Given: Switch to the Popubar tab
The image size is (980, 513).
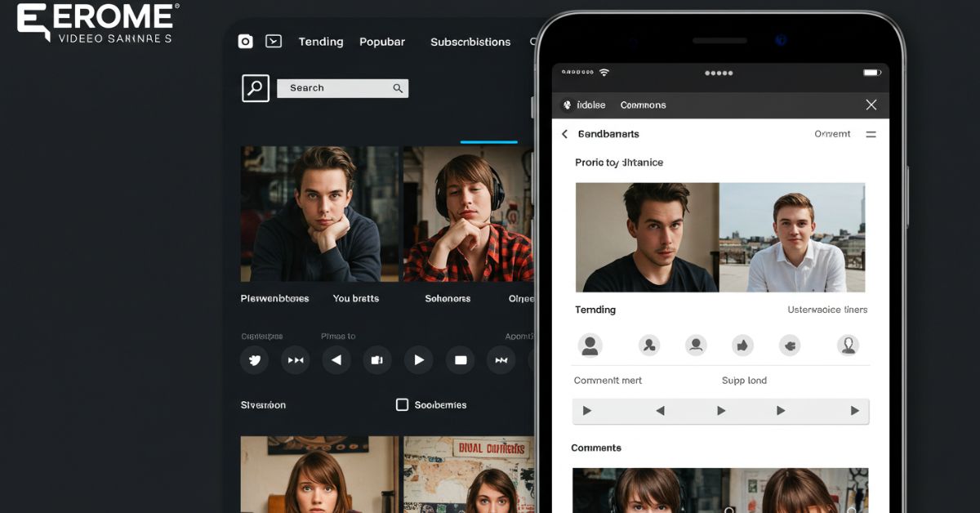Looking at the screenshot, I should tap(382, 42).
